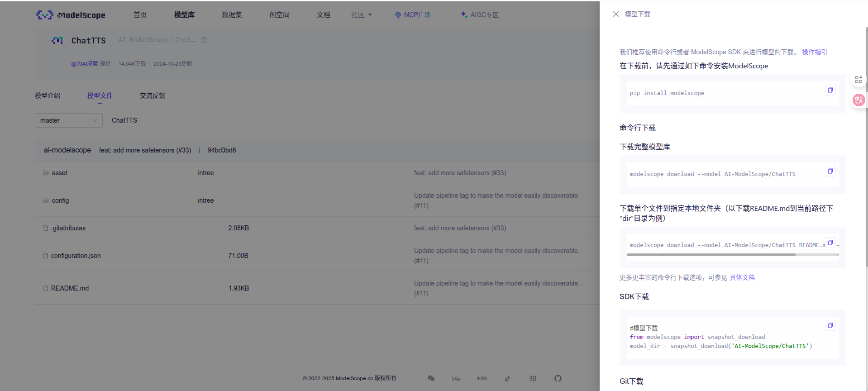
Task: Copy the full model download command
Action: coord(830,171)
